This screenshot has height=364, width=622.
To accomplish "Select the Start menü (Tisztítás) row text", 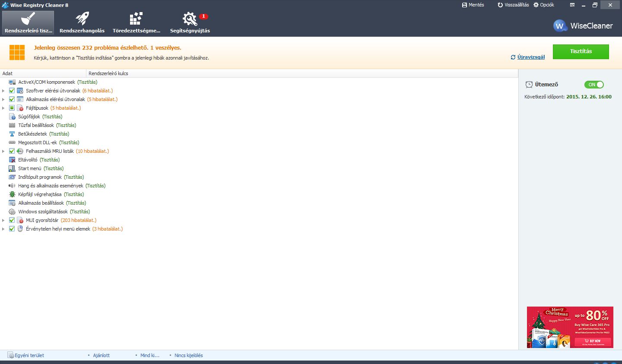I will (41, 168).
